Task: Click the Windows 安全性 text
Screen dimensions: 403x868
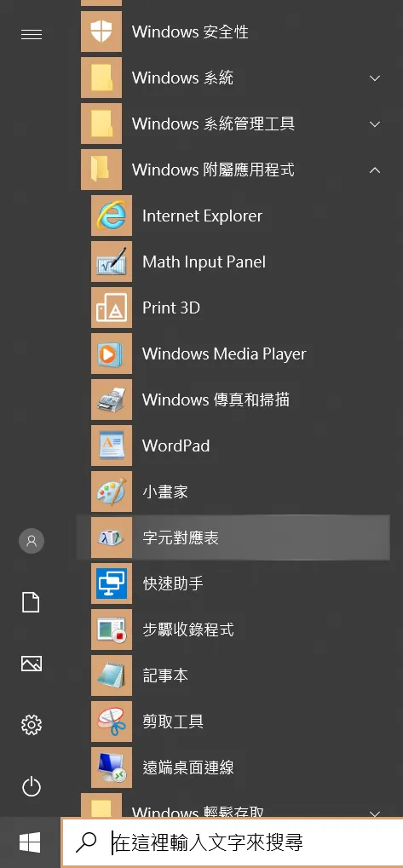Action: pyautogui.click(x=191, y=32)
